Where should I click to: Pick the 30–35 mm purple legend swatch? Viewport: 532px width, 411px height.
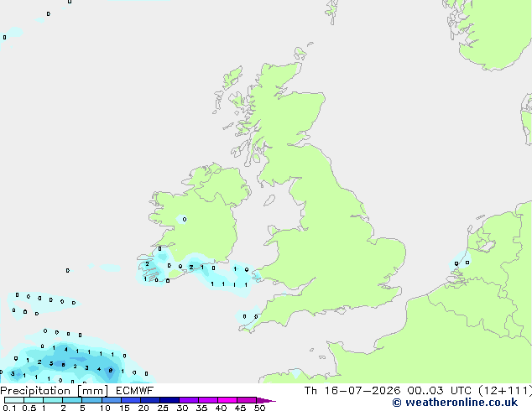coord(188,400)
